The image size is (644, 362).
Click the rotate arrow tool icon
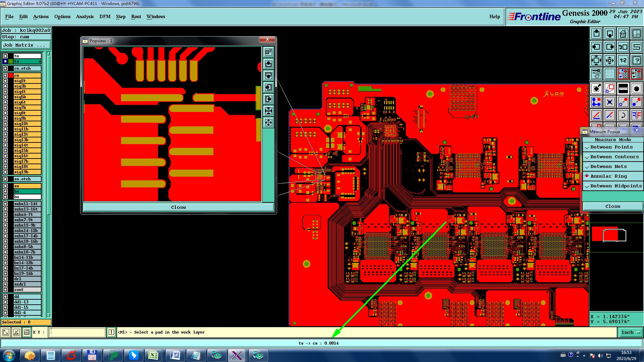pyautogui.click(x=623, y=115)
